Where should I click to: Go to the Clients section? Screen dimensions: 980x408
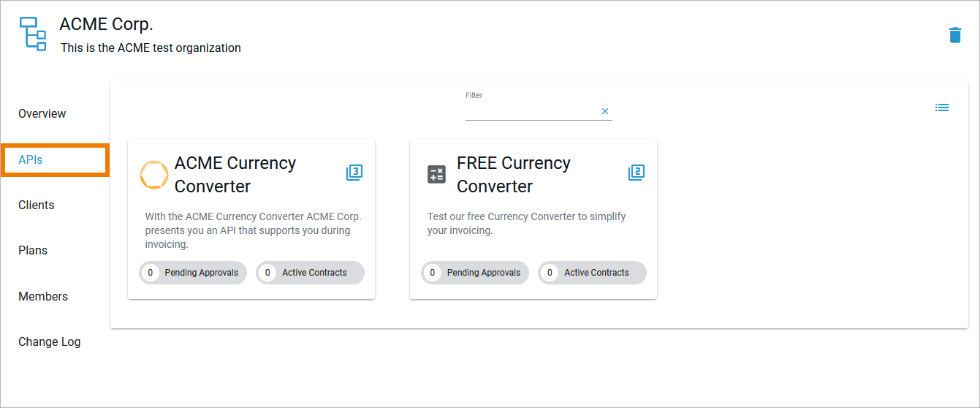[x=37, y=205]
